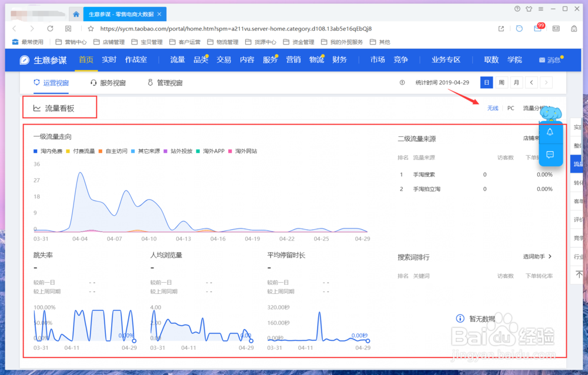The image size is (588, 375).
Task: Switch to the 管理视窗 tab
Action: tap(165, 83)
